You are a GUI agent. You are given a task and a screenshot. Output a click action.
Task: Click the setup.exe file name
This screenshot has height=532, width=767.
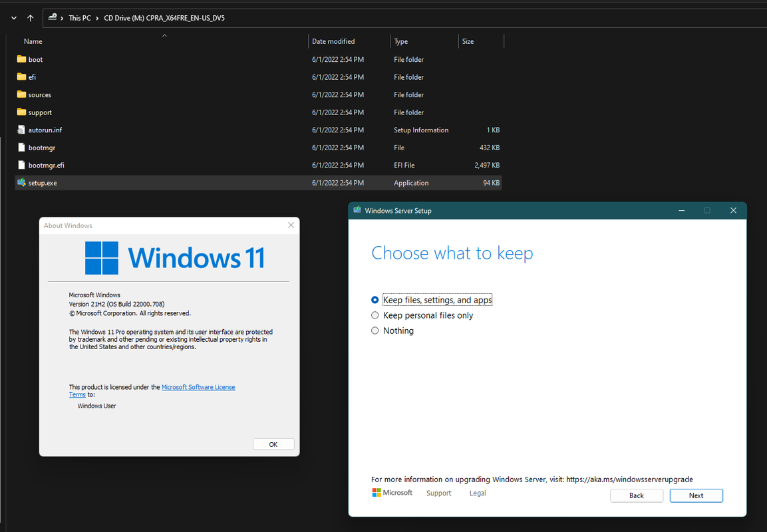click(43, 183)
